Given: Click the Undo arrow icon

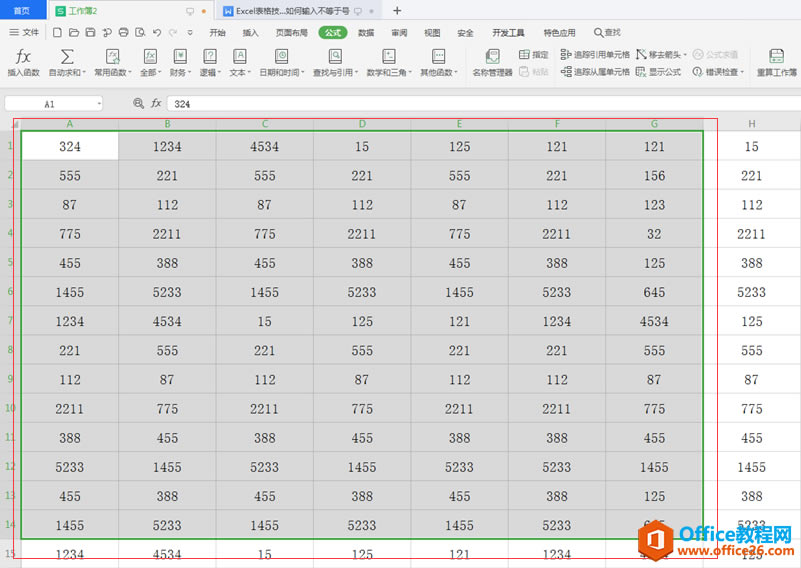Looking at the screenshot, I should pyautogui.click(x=155, y=33).
